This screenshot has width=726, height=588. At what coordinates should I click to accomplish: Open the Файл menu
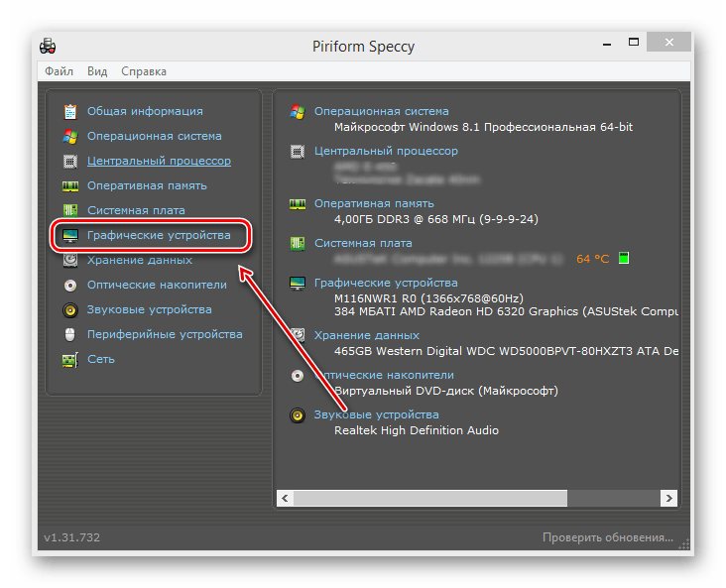pos(59,71)
